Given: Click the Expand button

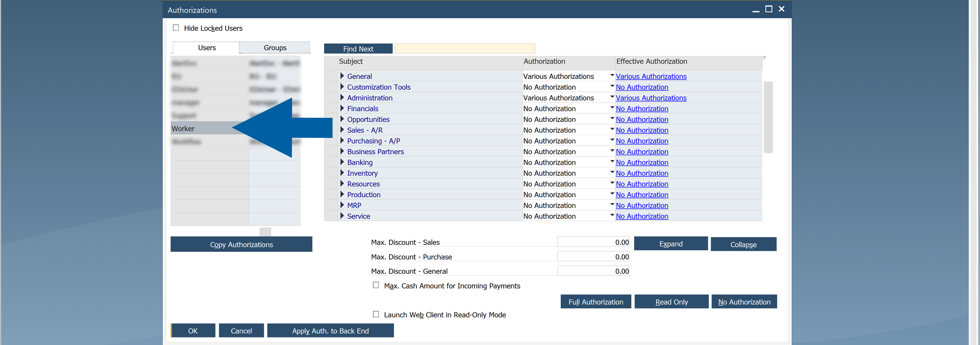Looking at the screenshot, I should pos(671,244).
